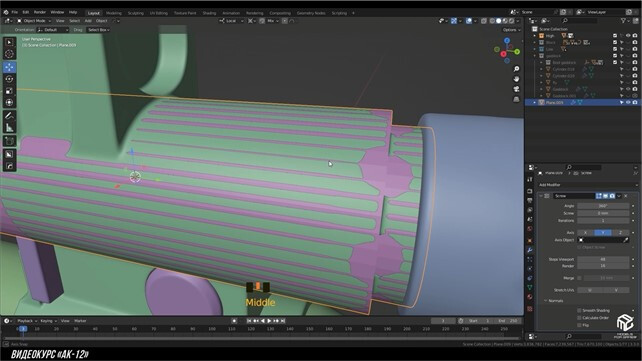Switch to the Sculpting workspace tab
The width and height of the screenshot is (642, 361).
click(136, 13)
